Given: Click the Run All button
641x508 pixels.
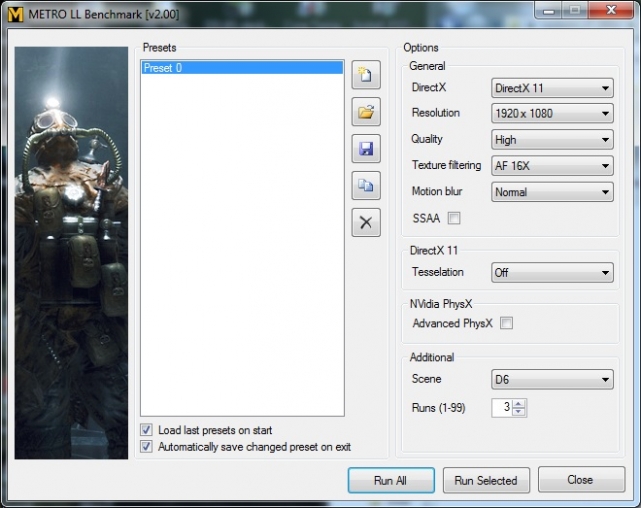Looking at the screenshot, I should click(391, 480).
